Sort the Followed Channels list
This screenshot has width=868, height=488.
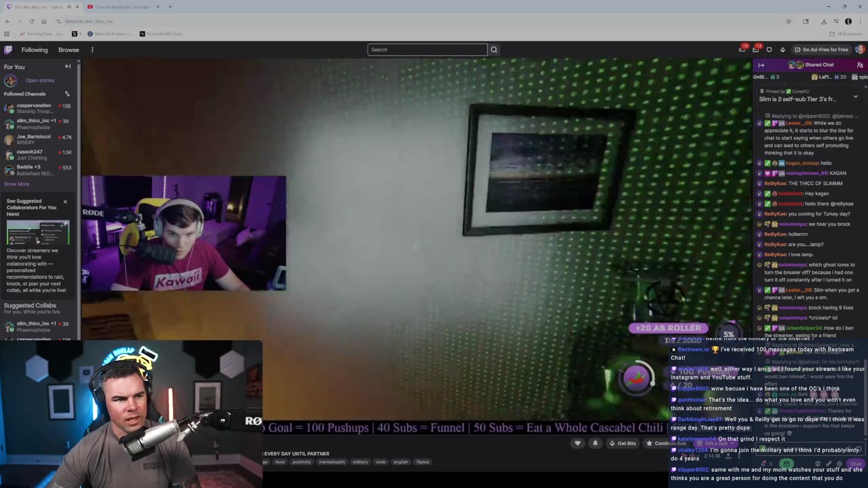pyautogui.click(x=67, y=94)
